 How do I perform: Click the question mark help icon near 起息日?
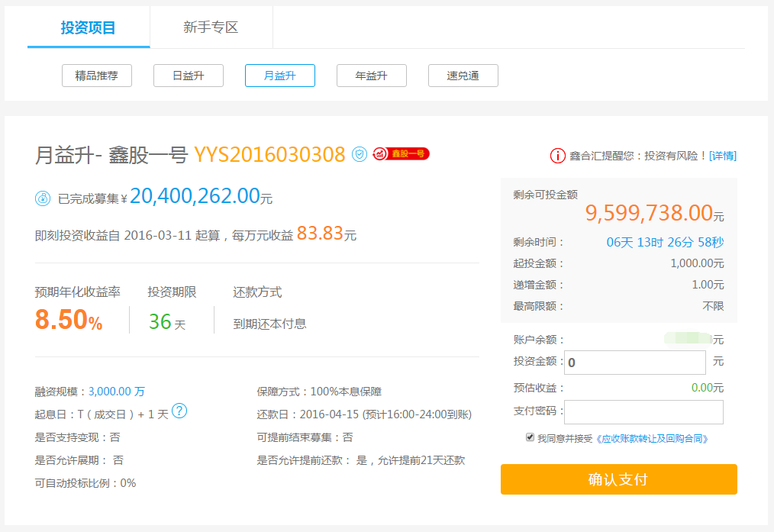click(x=179, y=411)
